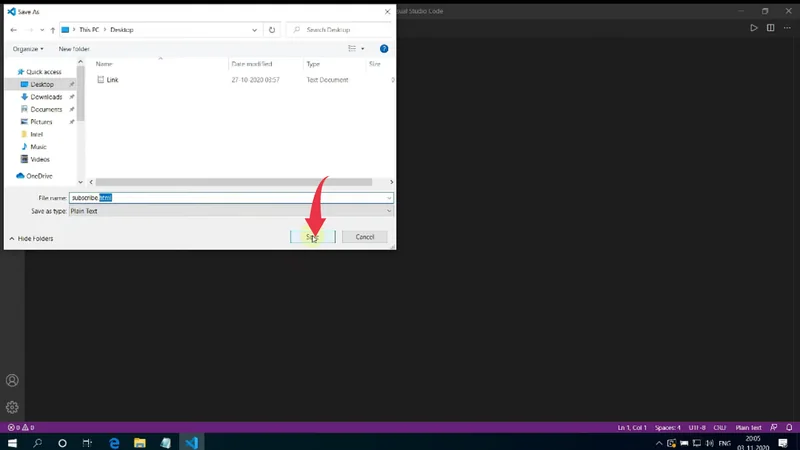
Task: Select Downloads in the navigation pane
Action: click(x=46, y=97)
